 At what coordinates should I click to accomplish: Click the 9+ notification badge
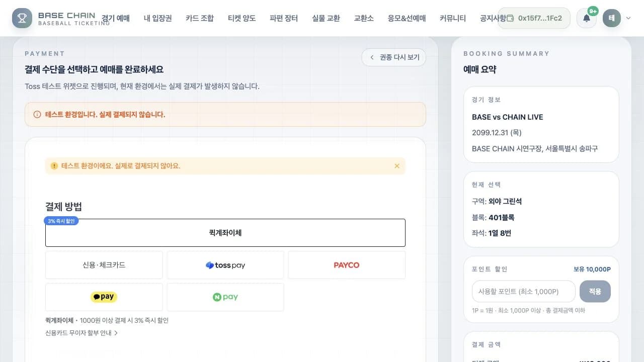pos(593,11)
